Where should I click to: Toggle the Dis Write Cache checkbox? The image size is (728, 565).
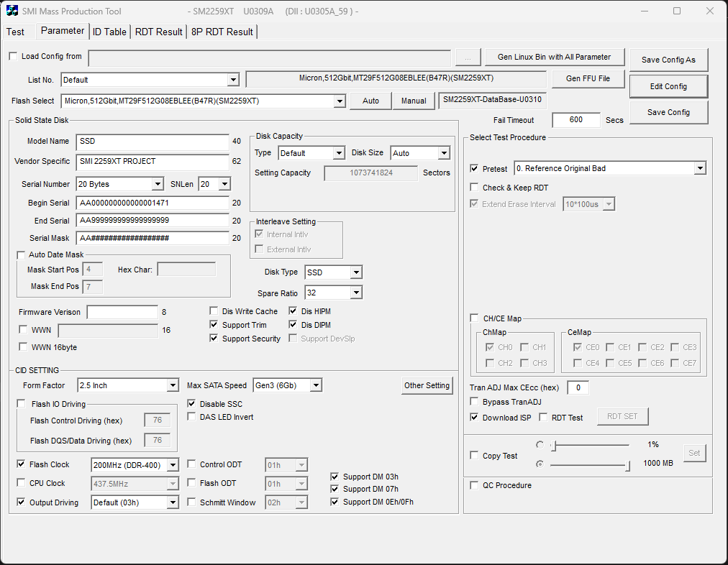(x=214, y=311)
